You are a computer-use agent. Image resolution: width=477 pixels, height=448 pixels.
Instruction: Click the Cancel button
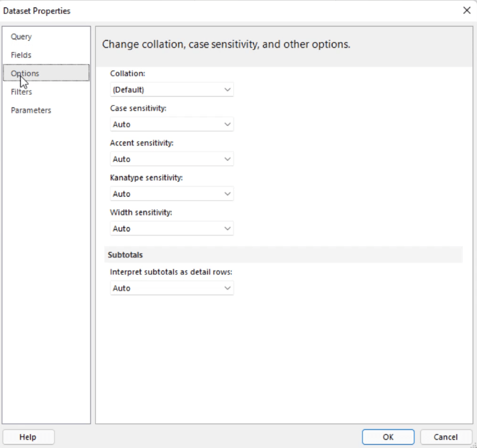coord(446,437)
